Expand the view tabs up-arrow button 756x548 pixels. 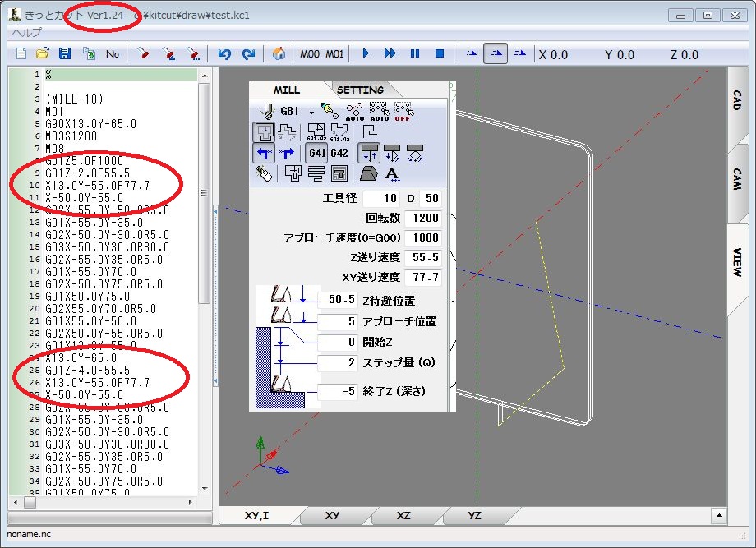click(719, 516)
